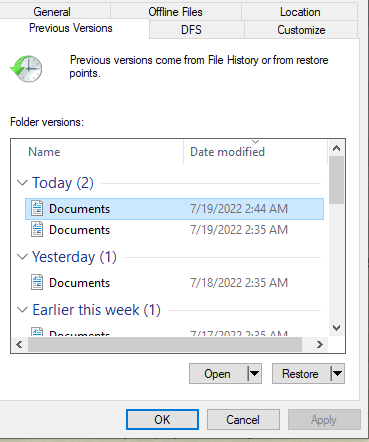369x442 pixels.
Task: Click the scroll up arrow in the list
Action: [336, 148]
